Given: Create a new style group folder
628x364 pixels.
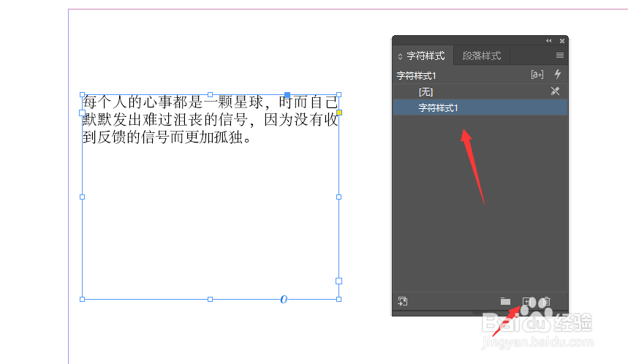Looking at the screenshot, I should click(x=505, y=301).
